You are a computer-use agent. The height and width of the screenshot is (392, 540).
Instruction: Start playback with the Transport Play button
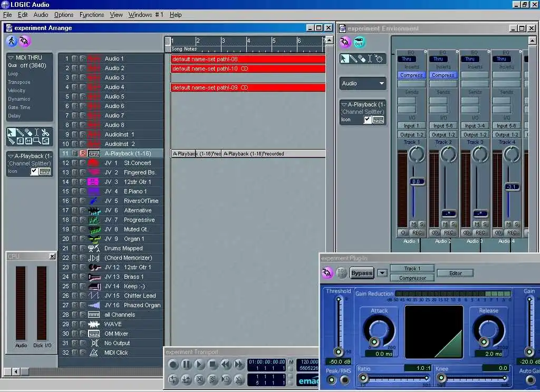[199, 364]
